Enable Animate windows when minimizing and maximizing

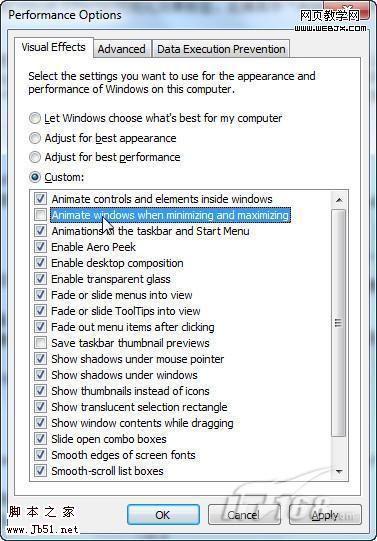[x=41, y=215]
